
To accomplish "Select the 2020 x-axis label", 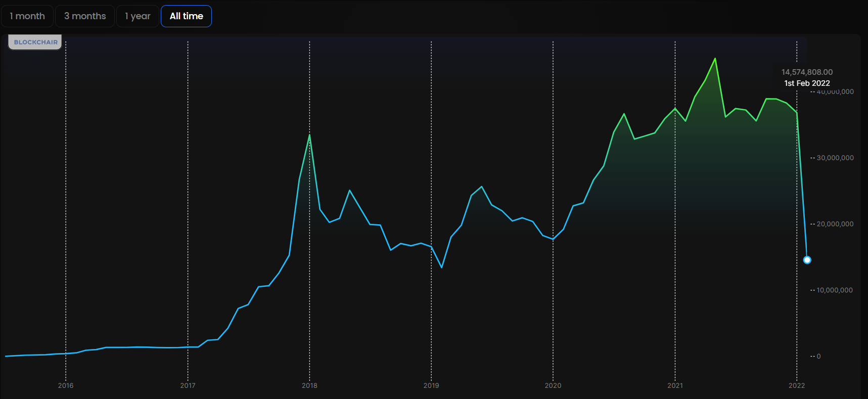I will point(553,385).
